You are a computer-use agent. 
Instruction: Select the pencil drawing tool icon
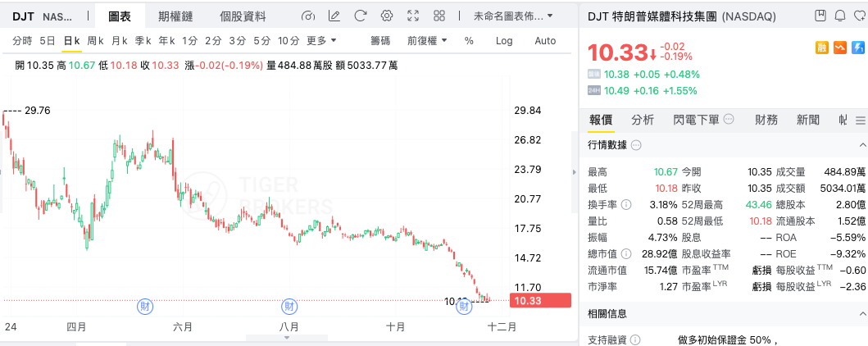pyautogui.click(x=334, y=16)
